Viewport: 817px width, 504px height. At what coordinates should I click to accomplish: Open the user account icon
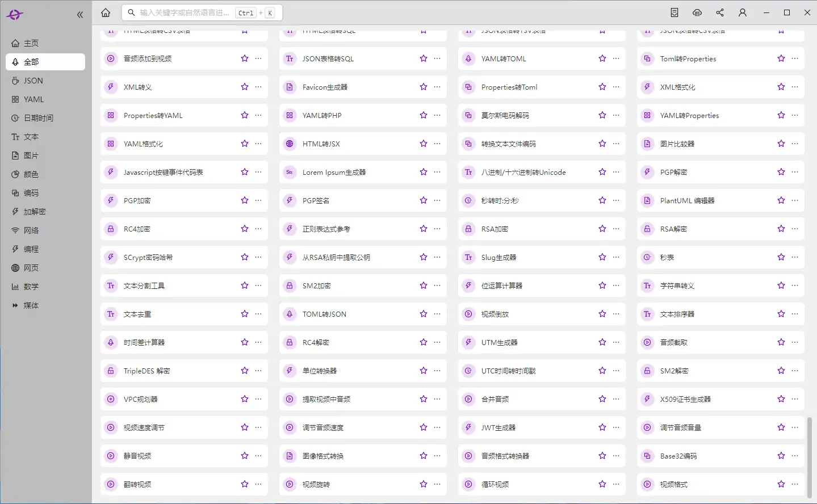[x=742, y=12]
